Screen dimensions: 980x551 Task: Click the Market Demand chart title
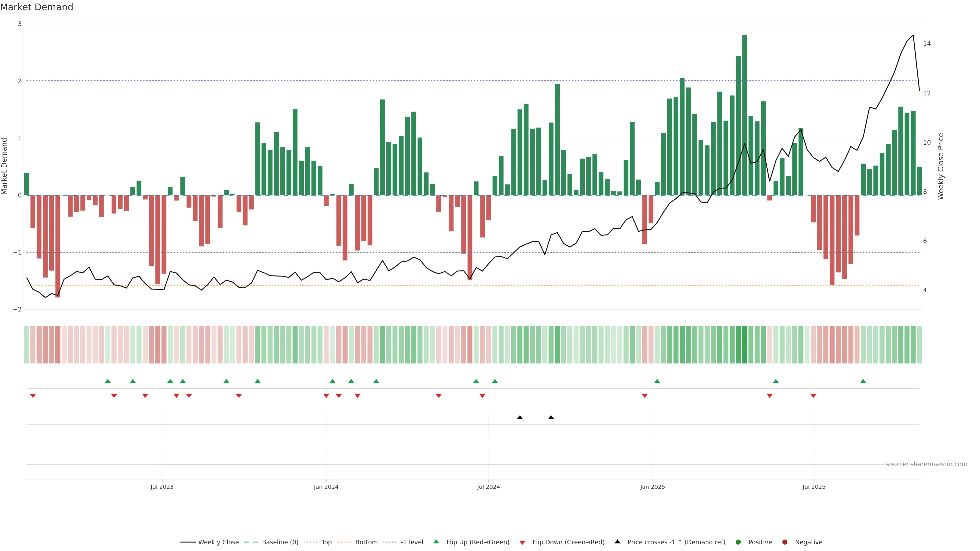click(x=36, y=7)
